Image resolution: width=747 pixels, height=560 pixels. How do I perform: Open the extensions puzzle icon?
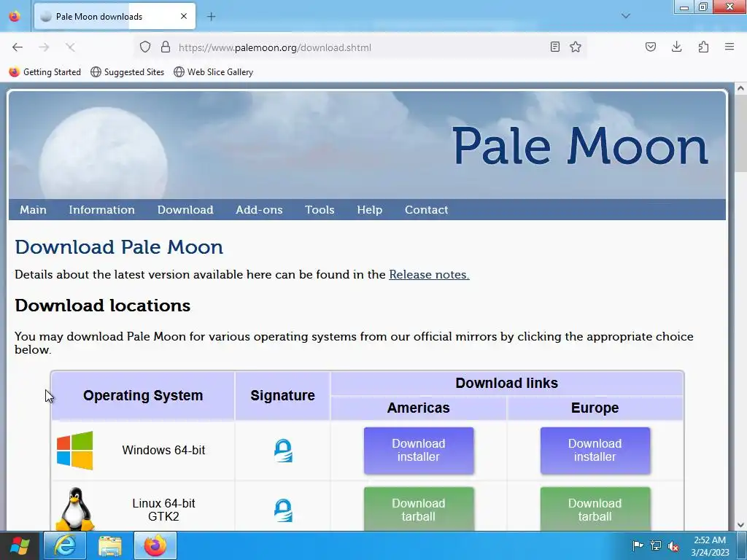pos(703,47)
